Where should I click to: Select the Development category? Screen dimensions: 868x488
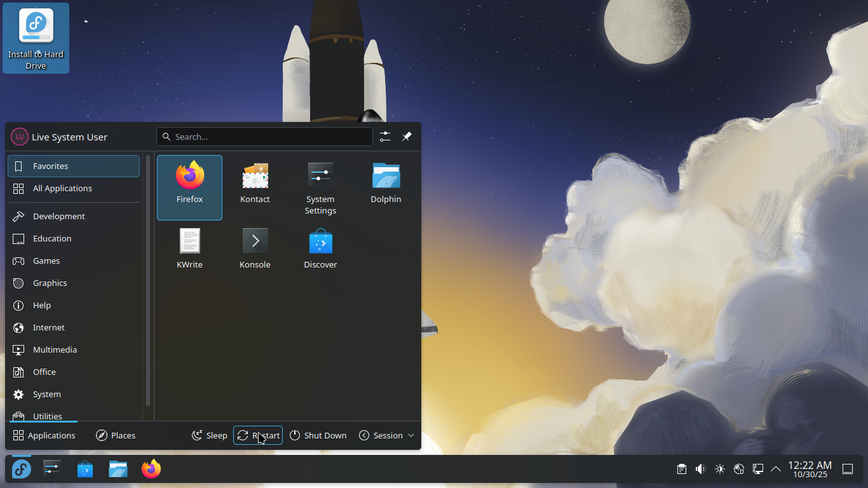point(74,216)
